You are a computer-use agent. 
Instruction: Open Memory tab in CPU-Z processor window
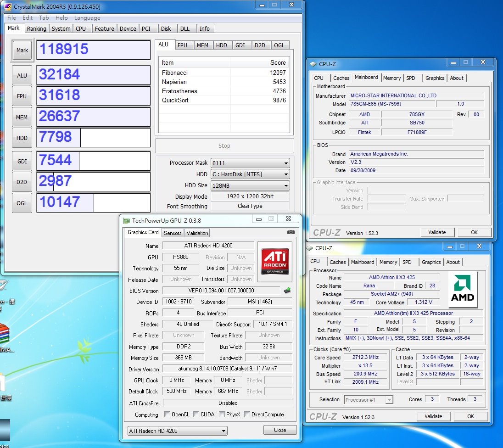[388, 262]
